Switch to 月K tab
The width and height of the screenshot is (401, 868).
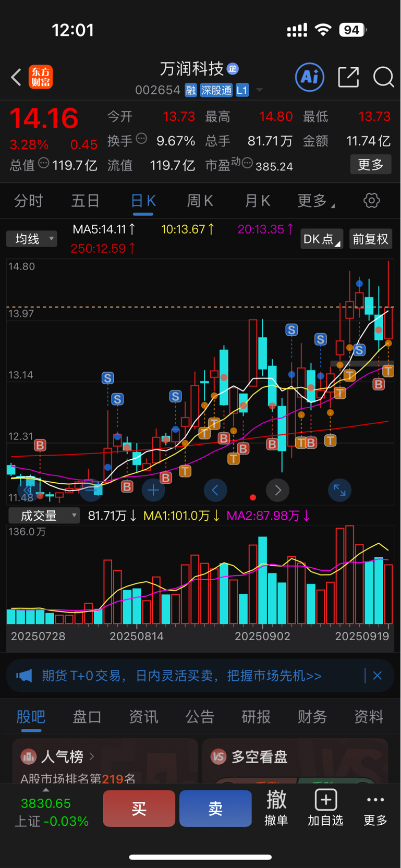258,201
